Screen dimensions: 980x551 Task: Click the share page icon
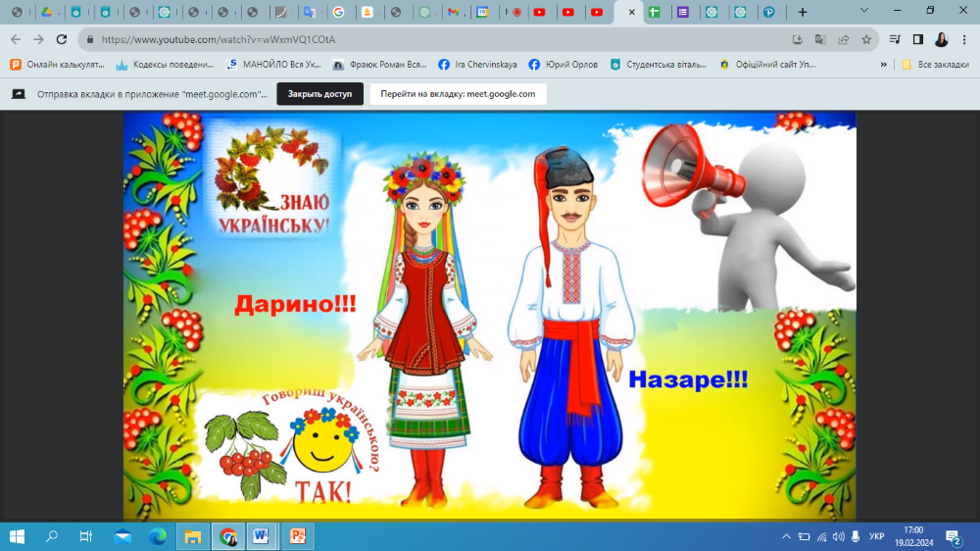(843, 39)
